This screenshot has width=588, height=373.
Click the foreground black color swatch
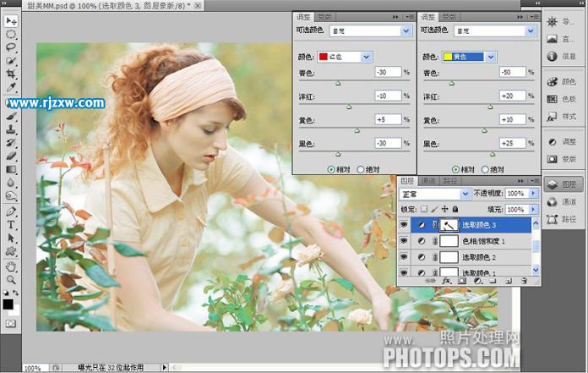[8, 304]
